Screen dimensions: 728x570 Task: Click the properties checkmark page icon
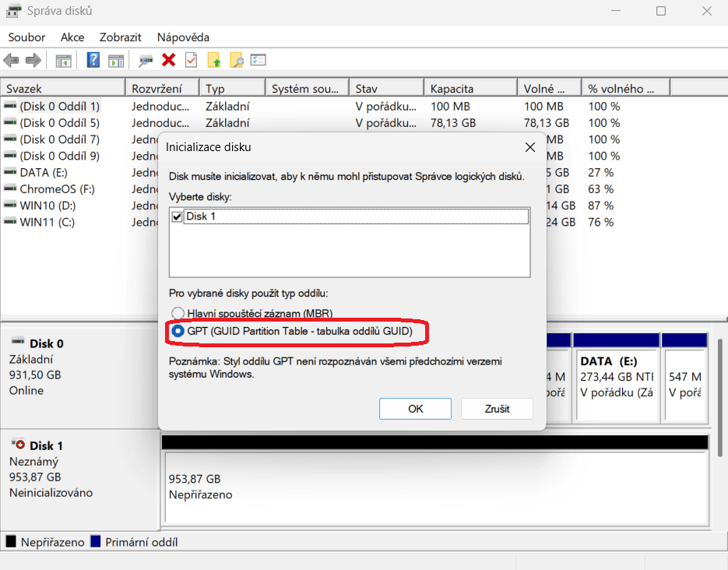(191, 60)
